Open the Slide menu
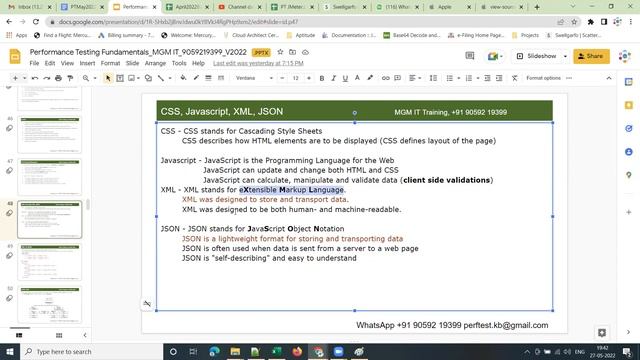The width and height of the screenshot is (640, 360). pos(132,63)
